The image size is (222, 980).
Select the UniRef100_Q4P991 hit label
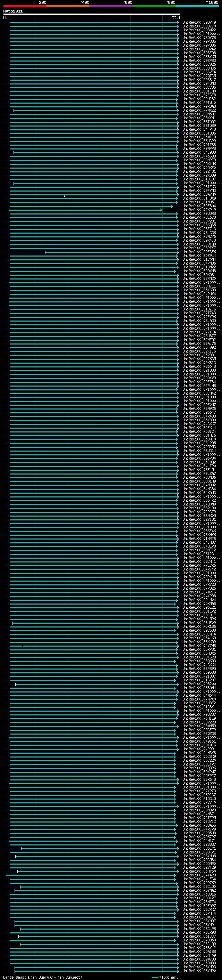[199, 750]
